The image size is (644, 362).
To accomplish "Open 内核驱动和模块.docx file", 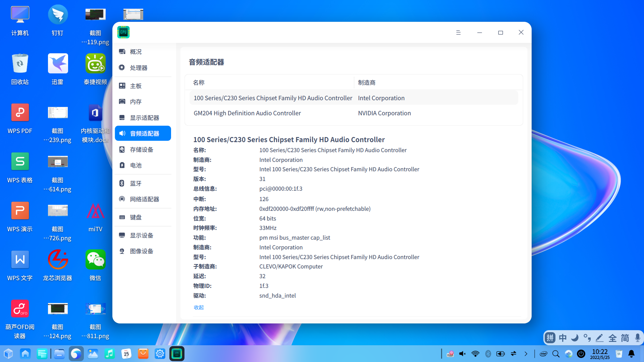I will (x=96, y=123).
